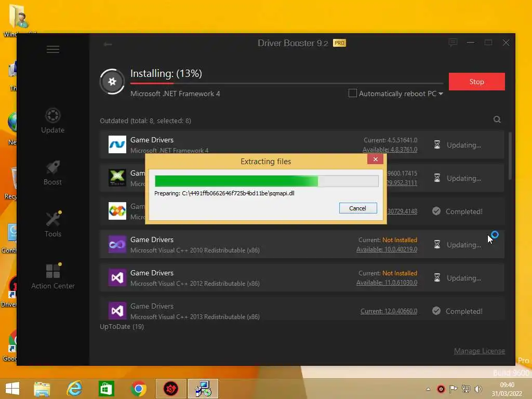Click hourglass icon on Visual C++ 2010 row
Viewport: 532px width, 399px height.
click(x=437, y=245)
